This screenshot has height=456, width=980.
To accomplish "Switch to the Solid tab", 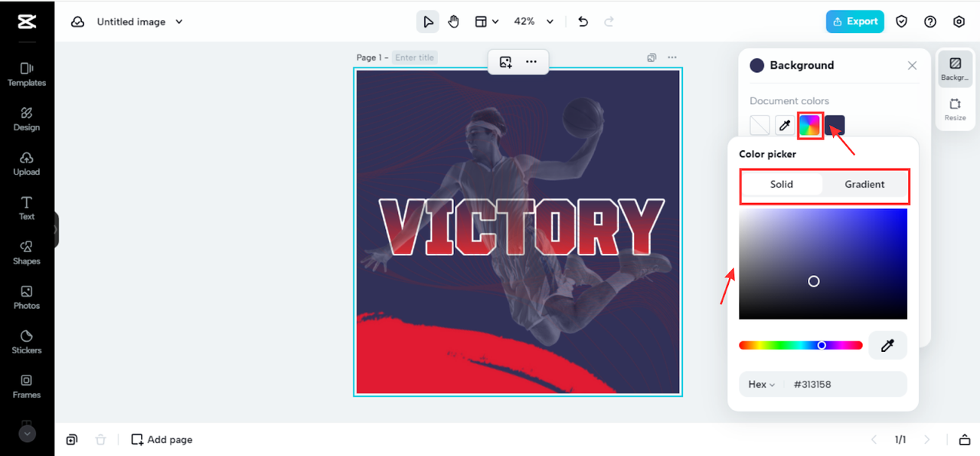I will tap(782, 185).
